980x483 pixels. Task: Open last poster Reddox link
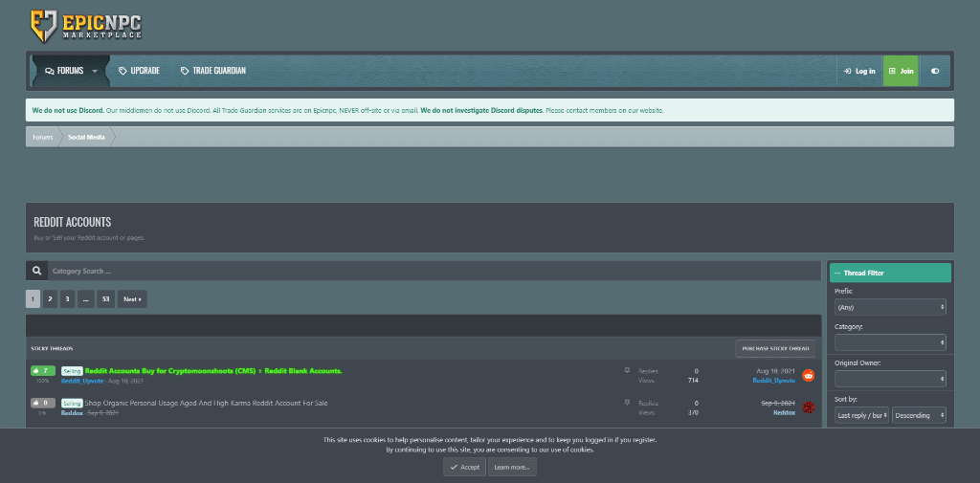(785, 412)
